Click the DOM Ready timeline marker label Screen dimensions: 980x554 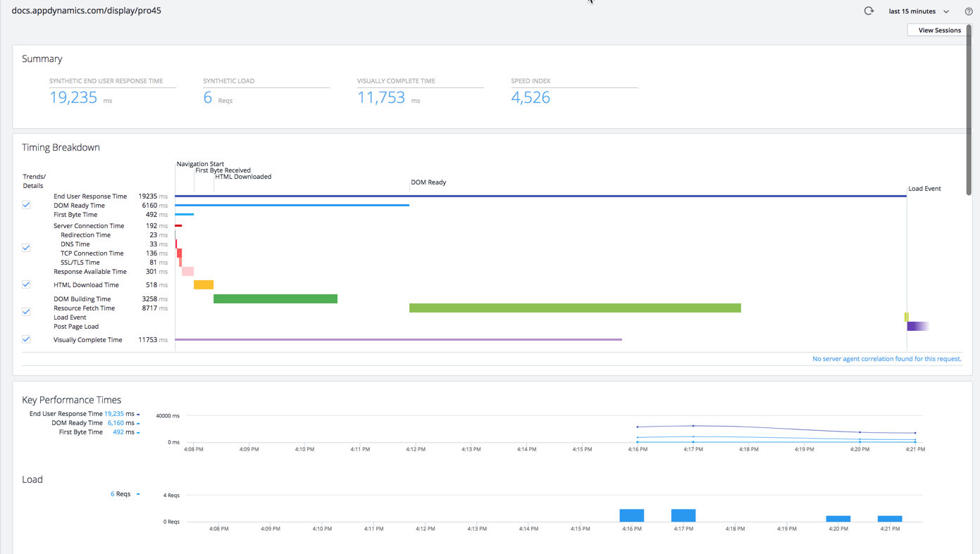[428, 182]
